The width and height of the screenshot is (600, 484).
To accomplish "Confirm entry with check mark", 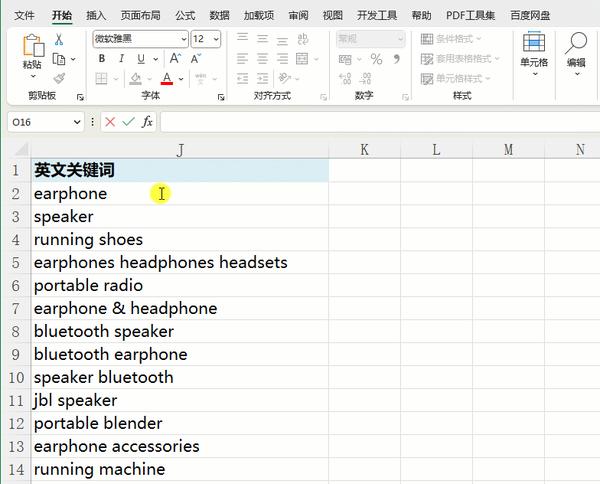I will [x=129, y=122].
